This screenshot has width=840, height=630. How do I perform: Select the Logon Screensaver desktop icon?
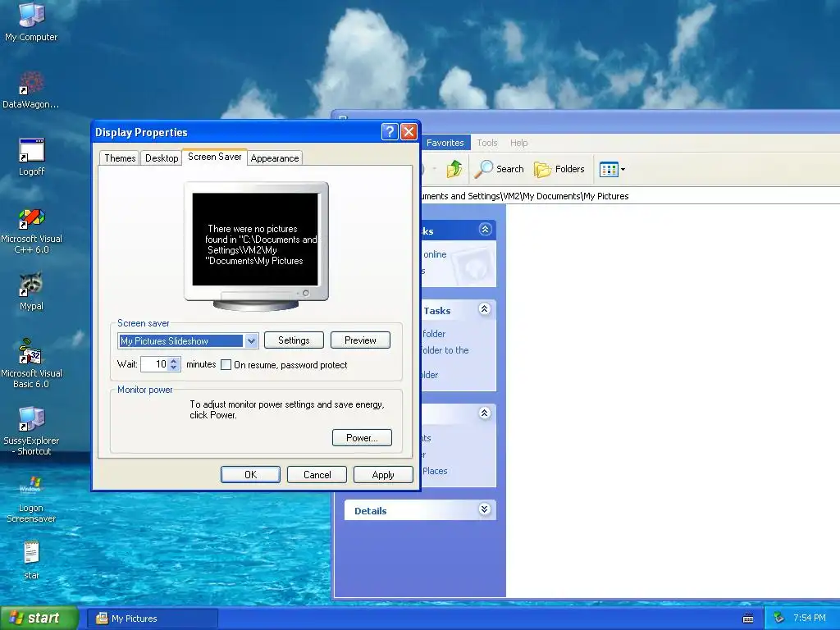pyautogui.click(x=31, y=499)
